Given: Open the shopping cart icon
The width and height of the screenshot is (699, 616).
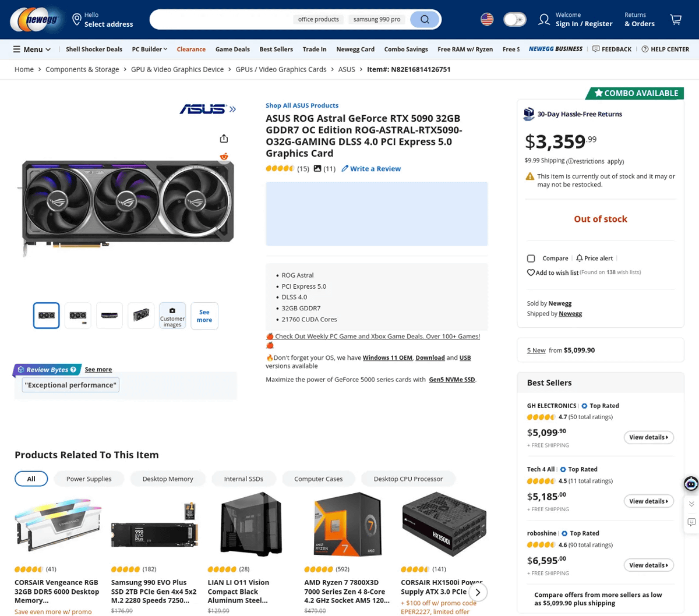Looking at the screenshot, I should 676,19.
